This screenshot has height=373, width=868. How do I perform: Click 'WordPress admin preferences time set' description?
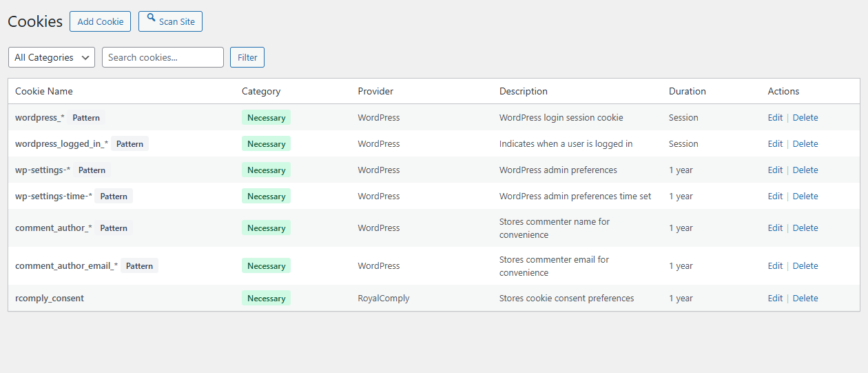click(575, 196)
